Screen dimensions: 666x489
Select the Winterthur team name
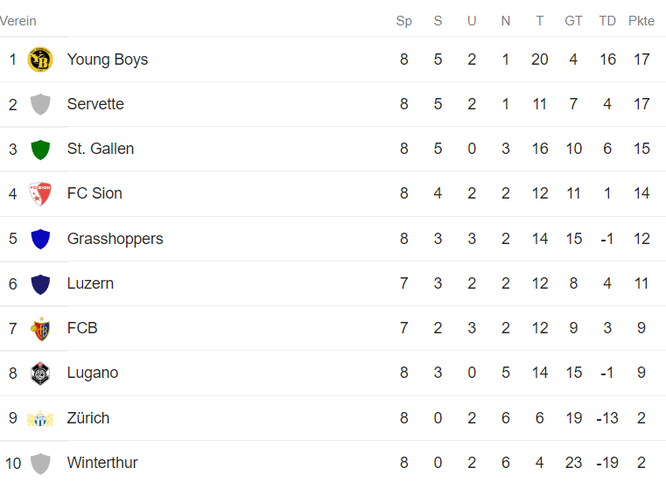(102, 463)
